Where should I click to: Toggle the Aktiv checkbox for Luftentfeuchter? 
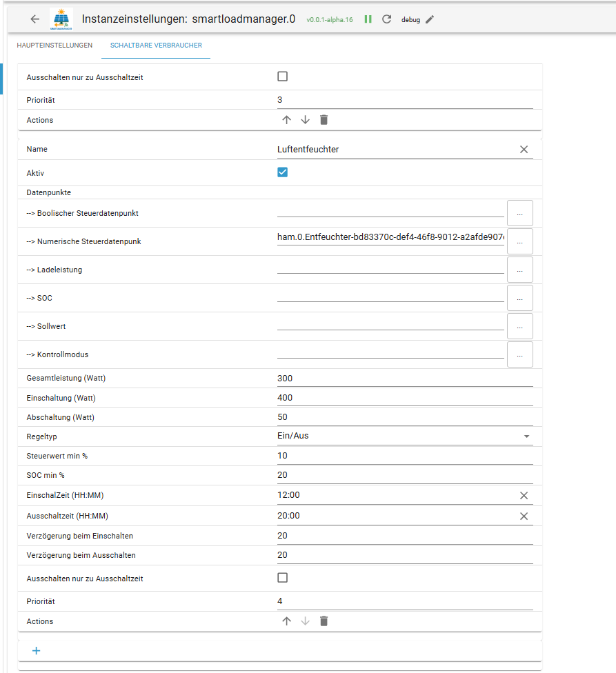click(x=282, y=172)
